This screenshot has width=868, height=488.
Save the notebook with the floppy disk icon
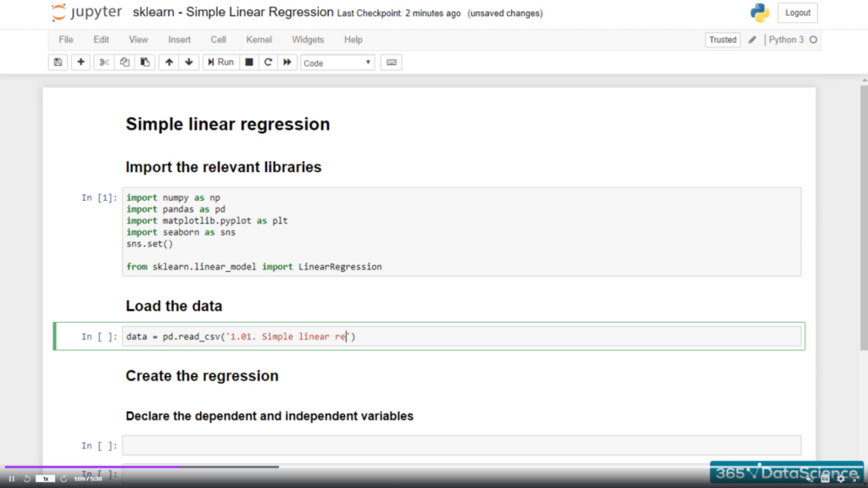pyautogui.click(x=58, y=63)
